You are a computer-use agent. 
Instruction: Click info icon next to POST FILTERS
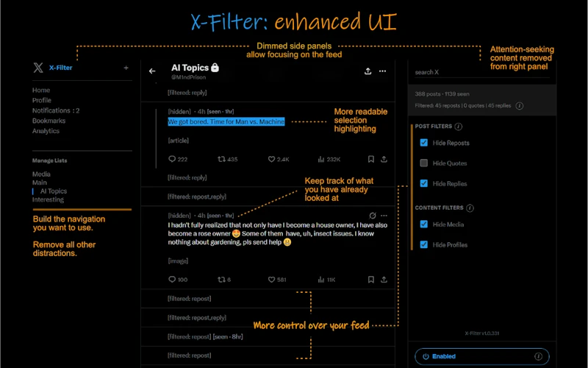tap(458, 127)
